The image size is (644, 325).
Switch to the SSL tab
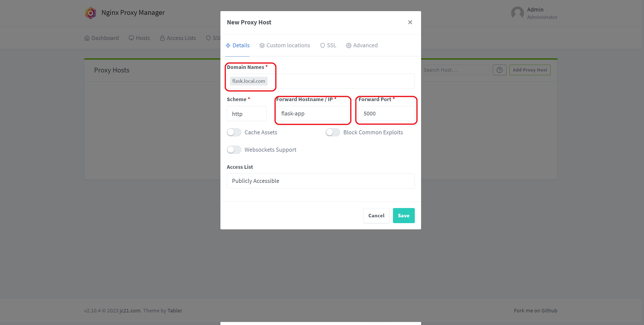pos(328,46)
